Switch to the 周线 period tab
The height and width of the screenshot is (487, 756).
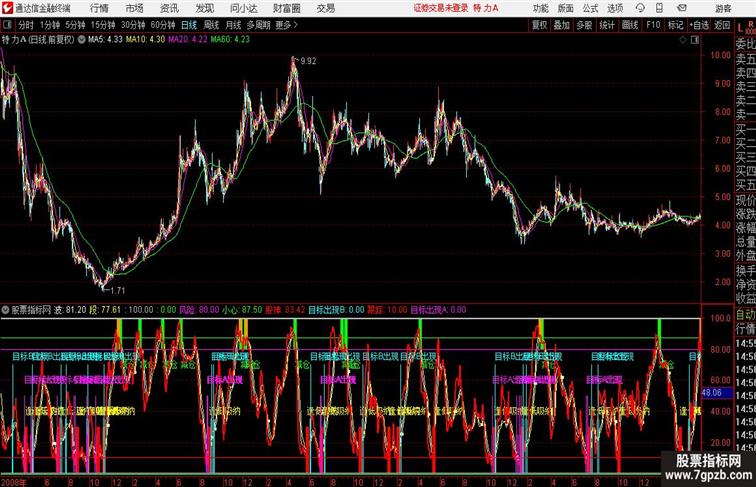click(211, 25)
